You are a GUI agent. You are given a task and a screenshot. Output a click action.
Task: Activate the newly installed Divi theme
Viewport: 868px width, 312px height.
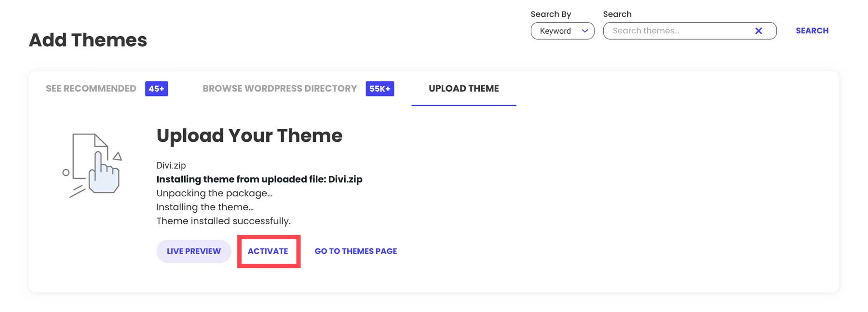pos(268,251)
